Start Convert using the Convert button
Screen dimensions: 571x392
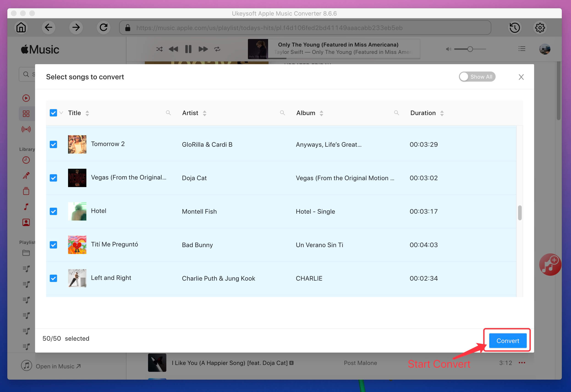click(x=508, y=341)
